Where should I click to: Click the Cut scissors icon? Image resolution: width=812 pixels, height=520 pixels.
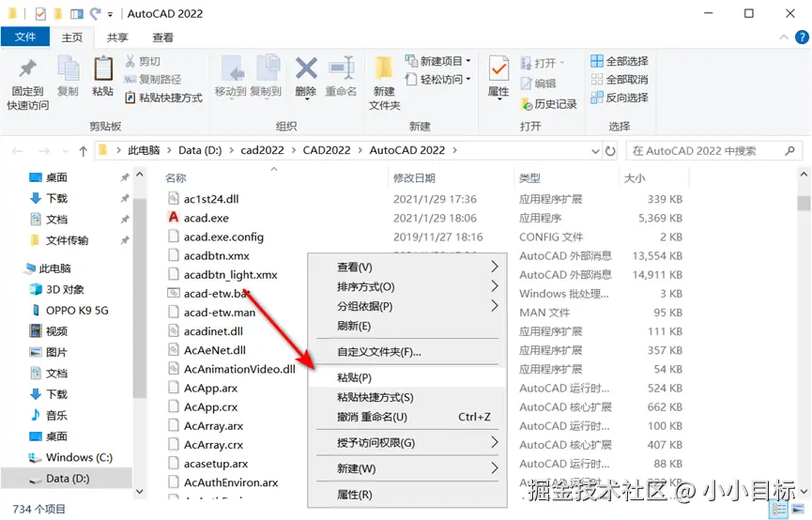(x=130, y=61)
